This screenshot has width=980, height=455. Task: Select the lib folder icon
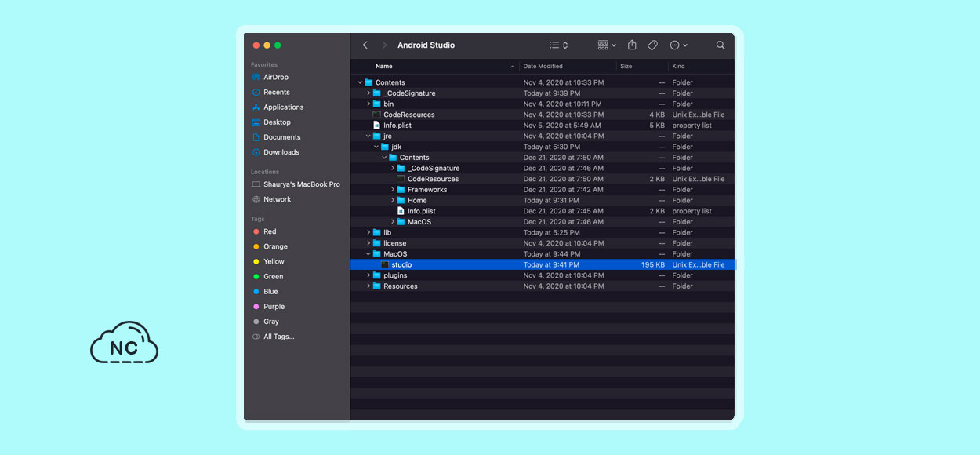tap(377, 233)
